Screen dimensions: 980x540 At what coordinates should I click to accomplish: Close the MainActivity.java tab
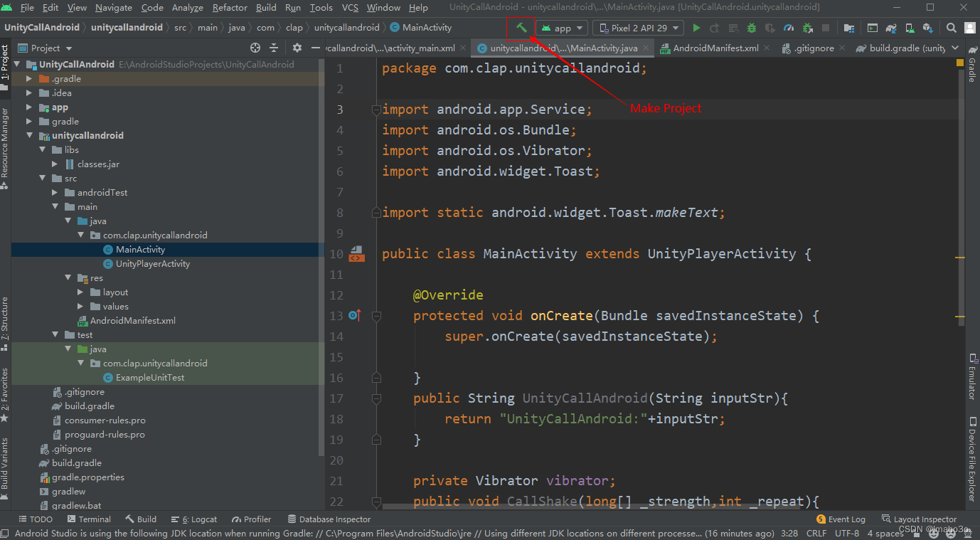(x=646, y=48)
